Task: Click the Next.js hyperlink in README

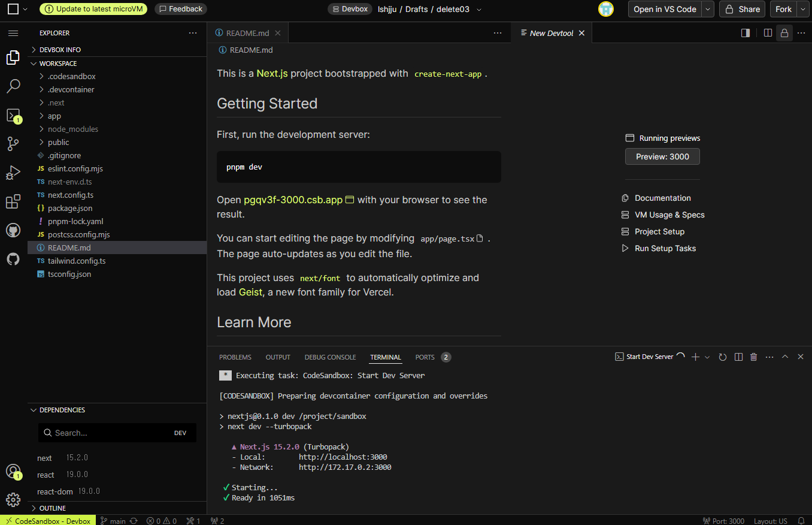Action: click(272, 73)
